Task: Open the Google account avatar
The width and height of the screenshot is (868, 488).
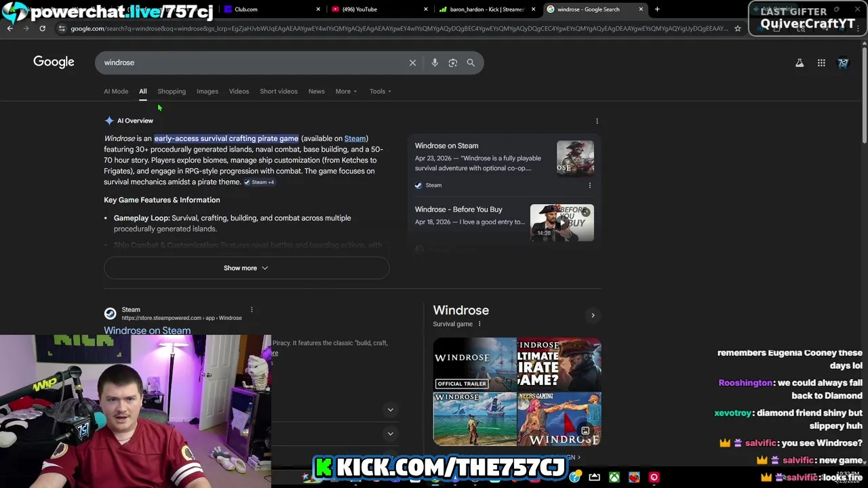Action: pos(843,63)
